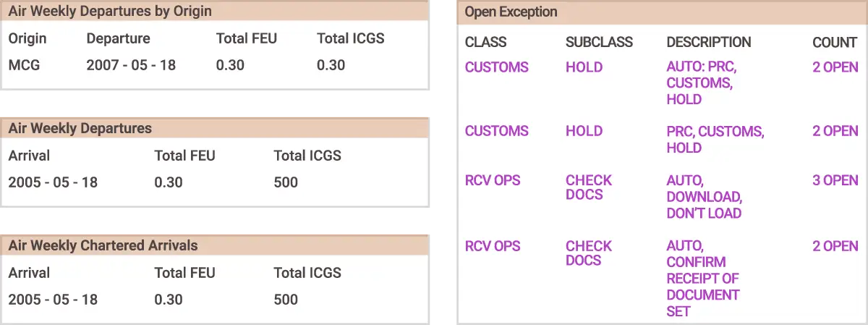Open RCV OPS class beside 'DON'T LOAD' row
Screen dimensions: 868x325
(x=492, y=180)
